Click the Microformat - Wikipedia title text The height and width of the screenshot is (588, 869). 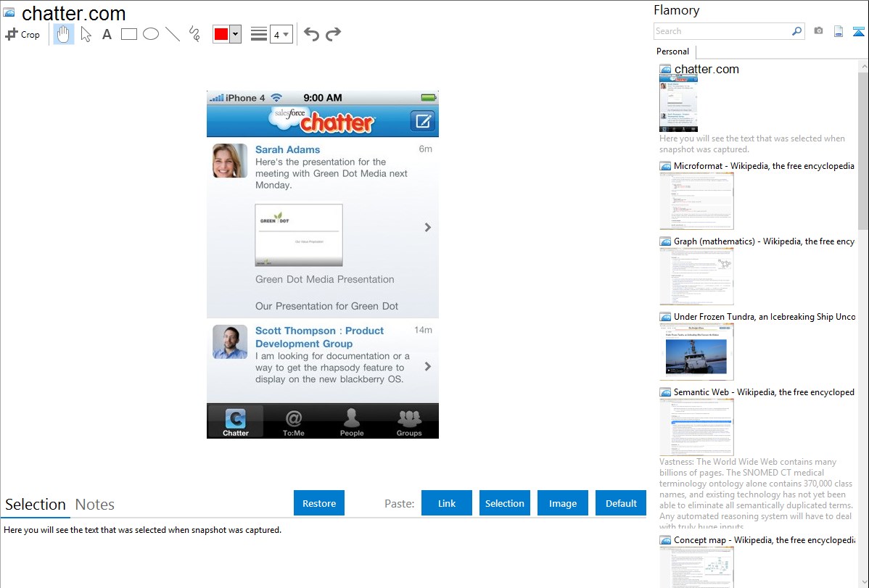pos(764,166)
